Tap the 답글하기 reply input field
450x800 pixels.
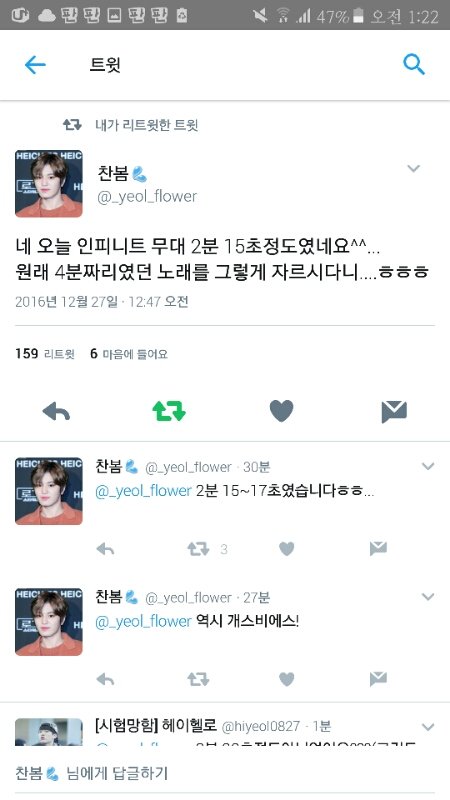click(x=225, y=773)
